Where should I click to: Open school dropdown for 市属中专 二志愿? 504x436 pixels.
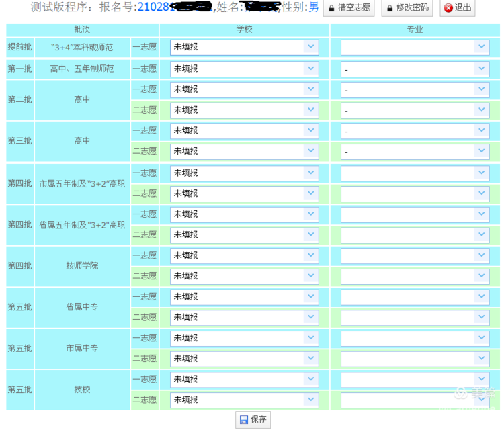click(245, 359)
